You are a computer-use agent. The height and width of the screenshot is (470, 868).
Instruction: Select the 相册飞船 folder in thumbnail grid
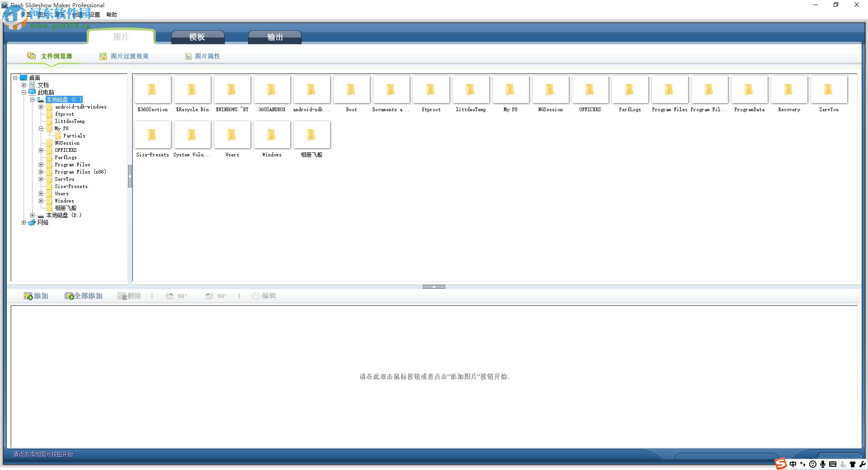(311, 135)
